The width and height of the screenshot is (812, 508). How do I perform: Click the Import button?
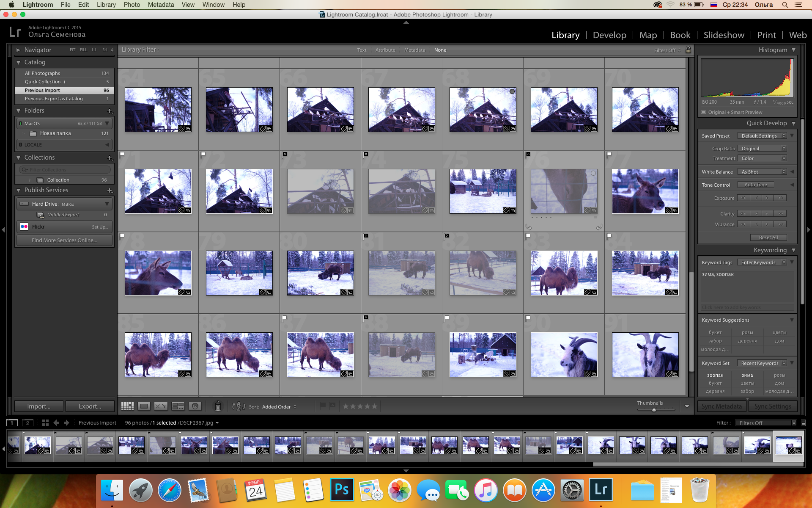coord(39,406)
